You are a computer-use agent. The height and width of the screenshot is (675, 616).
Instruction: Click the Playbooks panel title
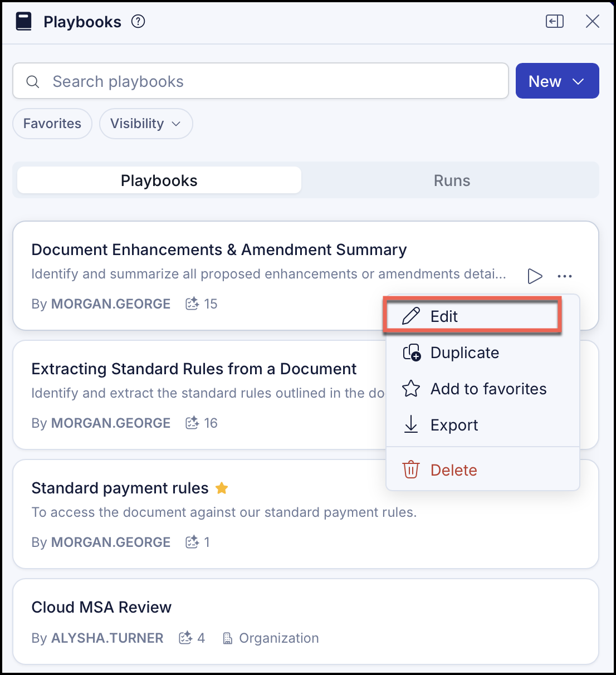(82, 22)
